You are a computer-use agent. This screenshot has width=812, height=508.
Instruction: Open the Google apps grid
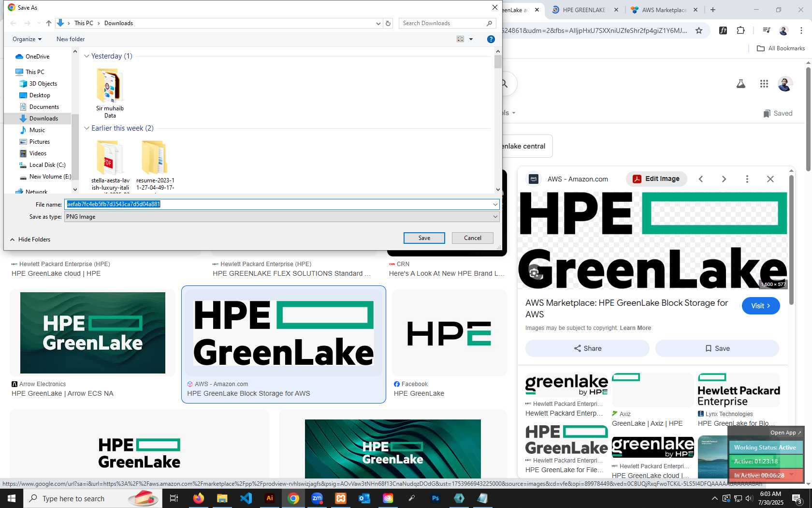point(764,84)
